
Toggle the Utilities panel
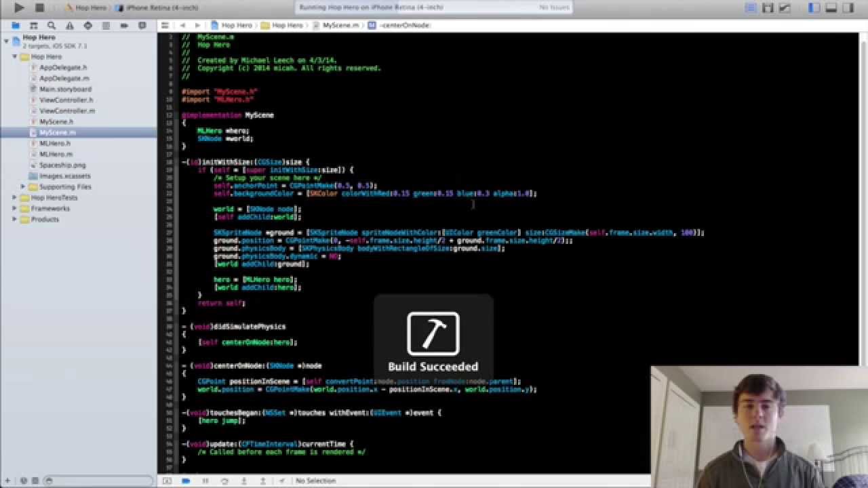[848, 7]
